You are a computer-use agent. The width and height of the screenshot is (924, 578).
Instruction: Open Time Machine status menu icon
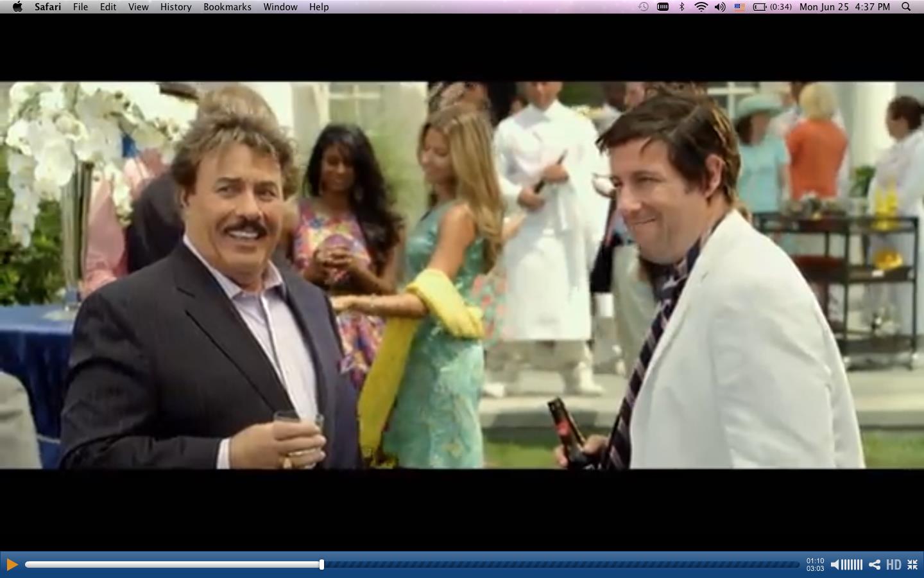(644, 6)
